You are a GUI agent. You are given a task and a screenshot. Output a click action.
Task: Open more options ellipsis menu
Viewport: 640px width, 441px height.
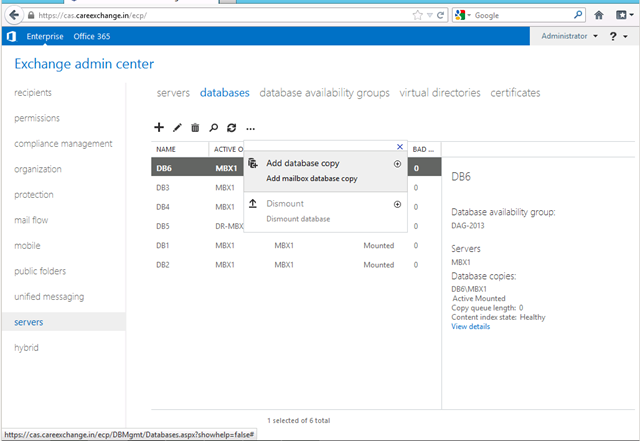250,129
